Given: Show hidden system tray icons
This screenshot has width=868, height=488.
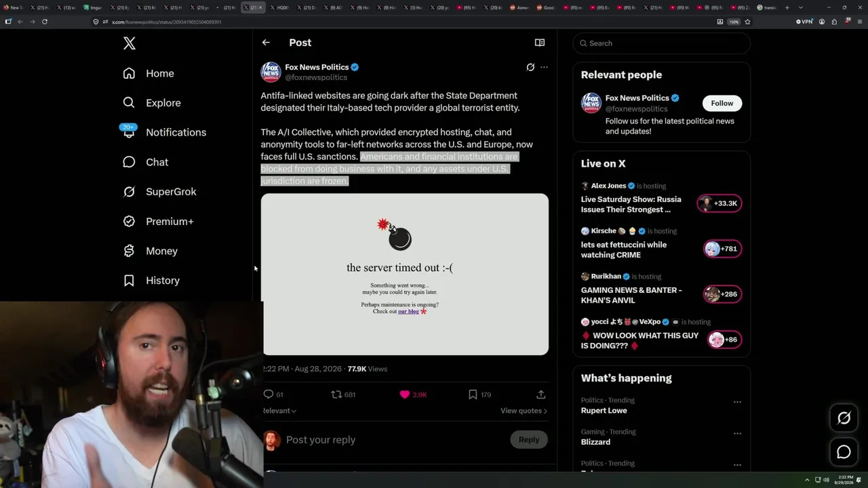Looking at the screenshot, I should pyautogui.click(x=807, y=480).
